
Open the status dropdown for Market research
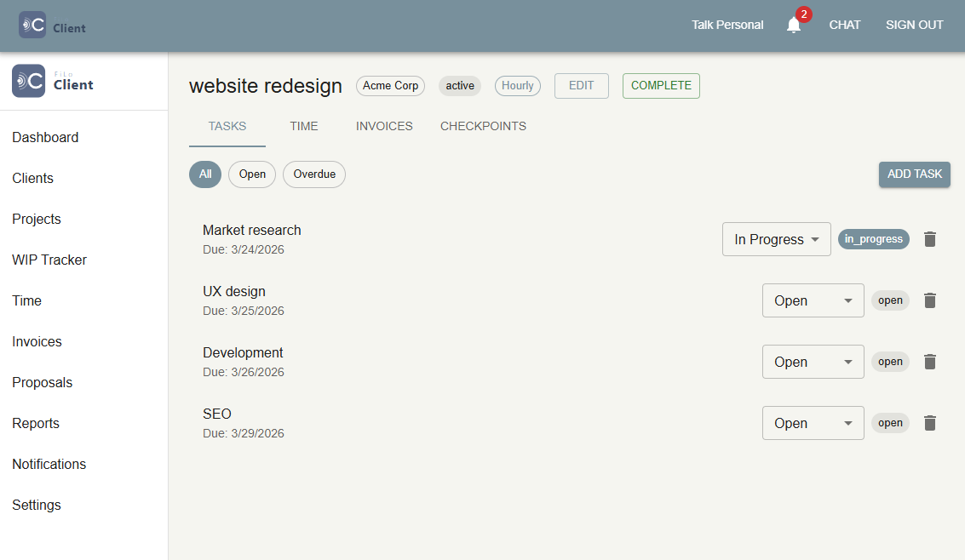tap(776, 239)
